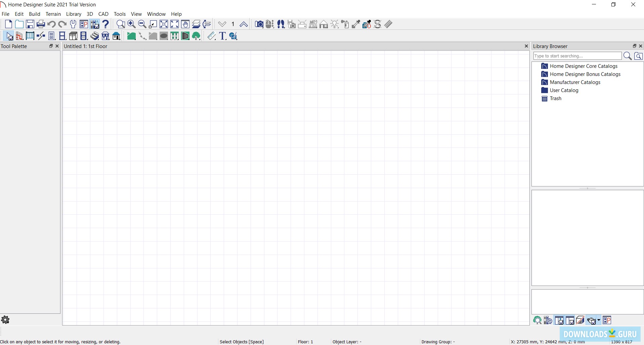
Task: Select the Select Objects arrow tool
Action: (9, 36)
